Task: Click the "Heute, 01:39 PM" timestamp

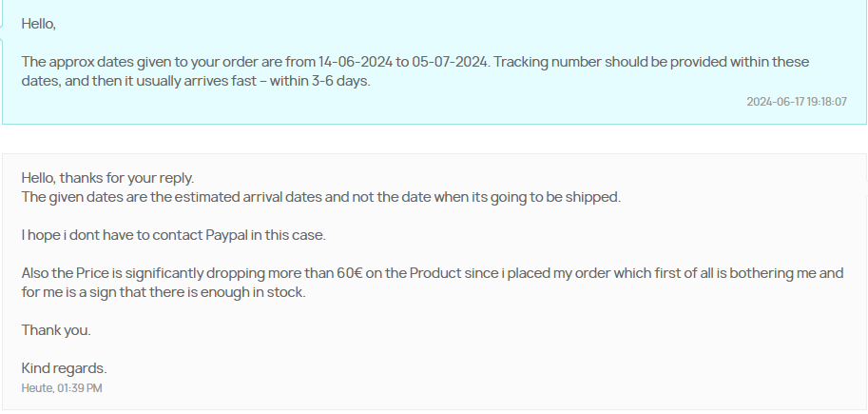Action: click(x=62, y=388)
